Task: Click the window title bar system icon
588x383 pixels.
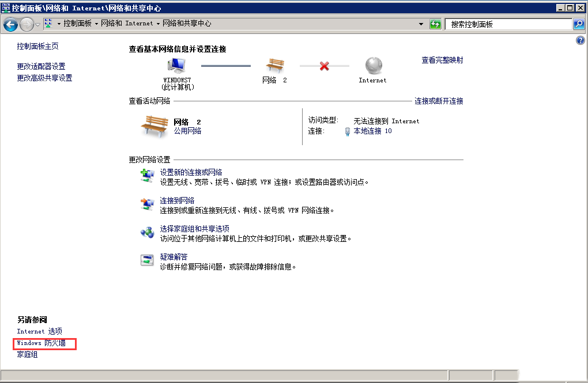Action: 6,7
